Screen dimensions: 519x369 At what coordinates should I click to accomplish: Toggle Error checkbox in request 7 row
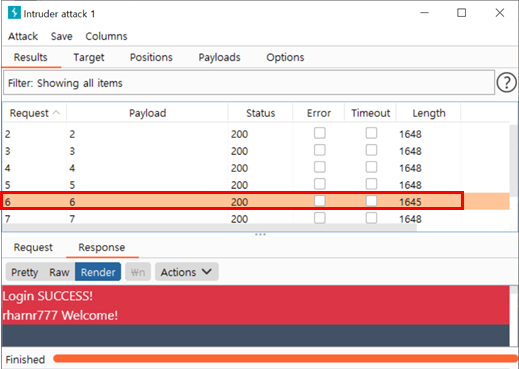point(320,218)
